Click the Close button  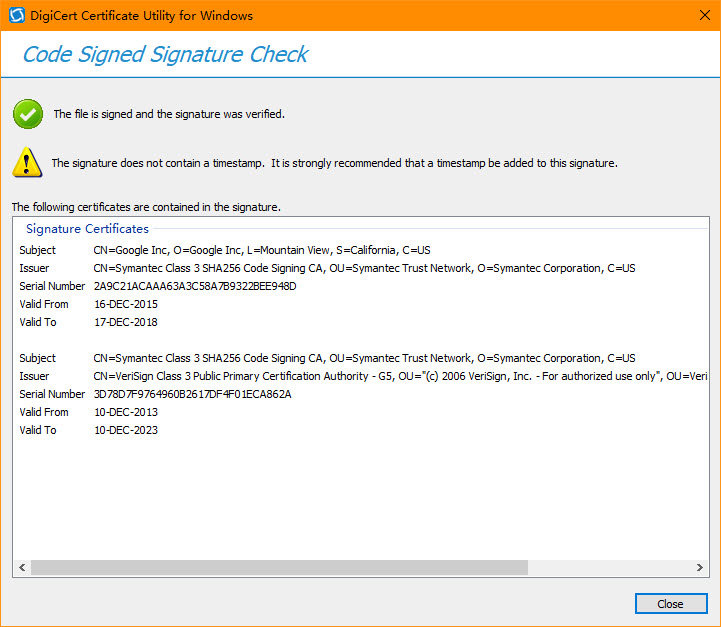671,604
